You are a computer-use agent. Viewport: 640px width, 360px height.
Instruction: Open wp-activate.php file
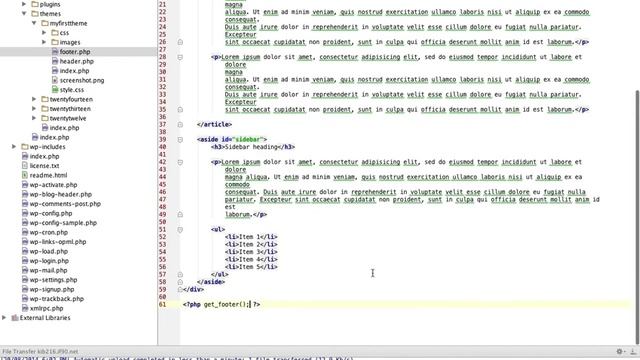coord(53,185)
